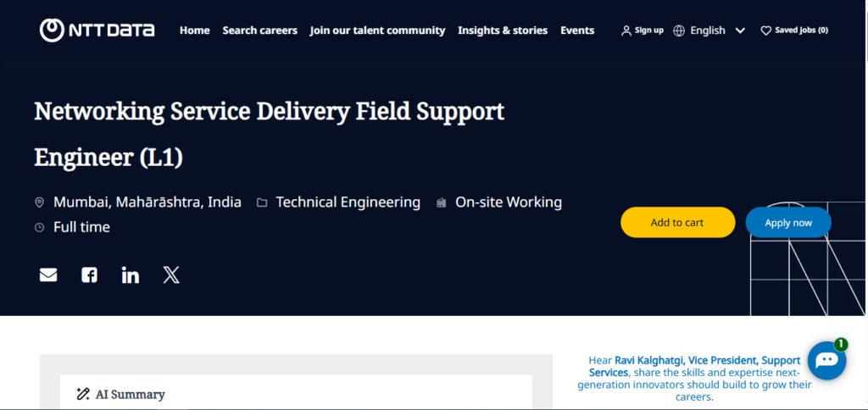
Task: Open Saved jobs (0)
Action: [802, 30]
